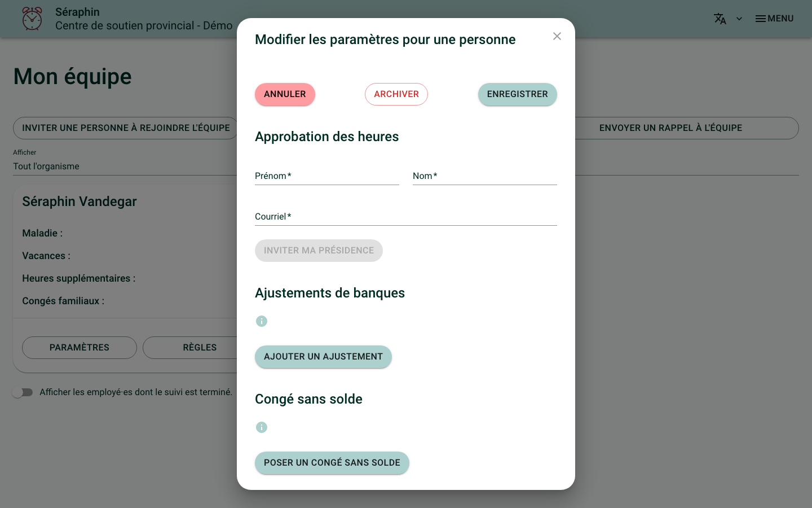The height and width of the screenshot is (508, 812).
Task: Open Règles for Séraphin Vandegar
Action: point(200,348)
